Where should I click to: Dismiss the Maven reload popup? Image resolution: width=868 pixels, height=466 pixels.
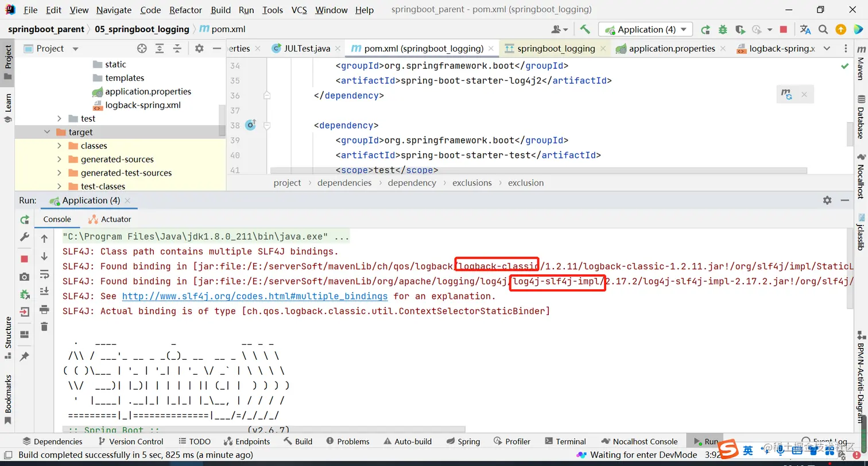point(804,95)
